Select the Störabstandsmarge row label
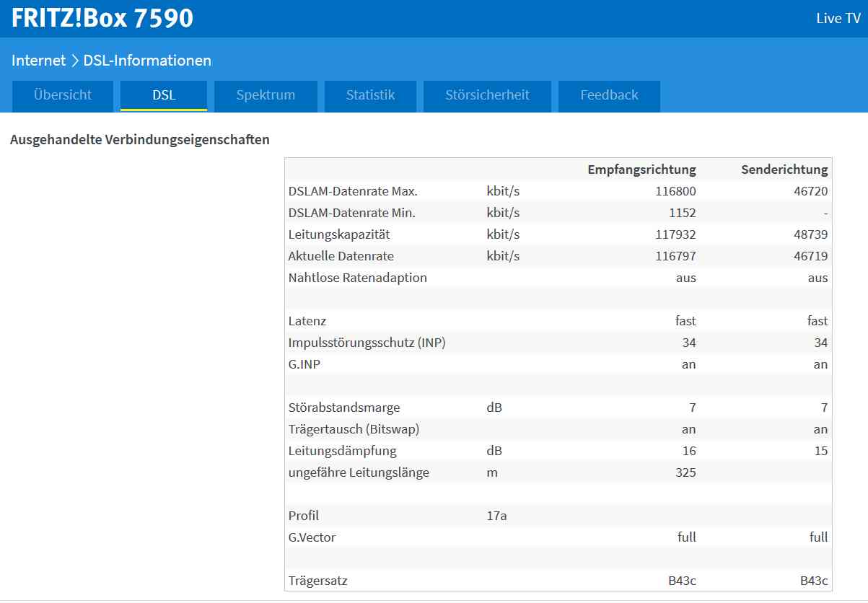 coord(344,408)
